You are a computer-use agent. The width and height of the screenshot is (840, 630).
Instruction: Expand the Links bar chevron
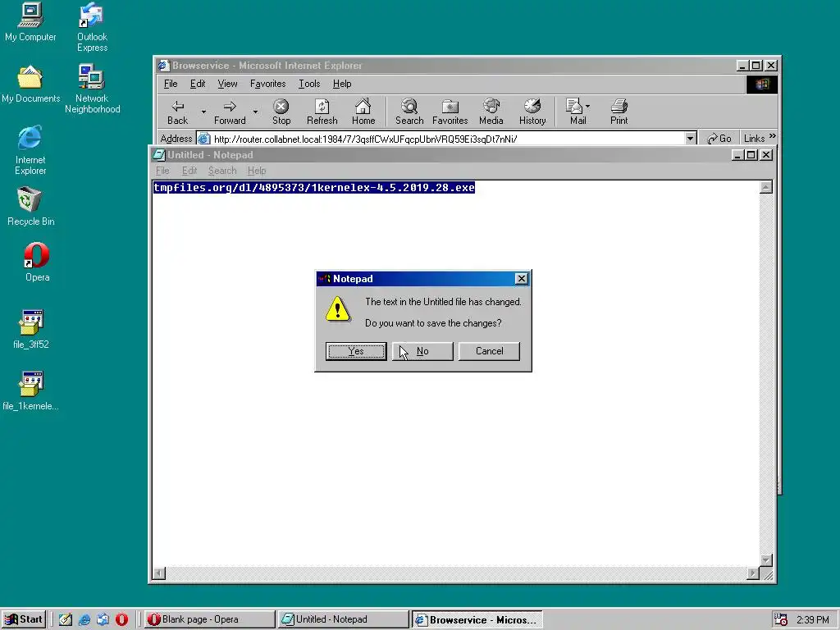(x=772, y=136)
